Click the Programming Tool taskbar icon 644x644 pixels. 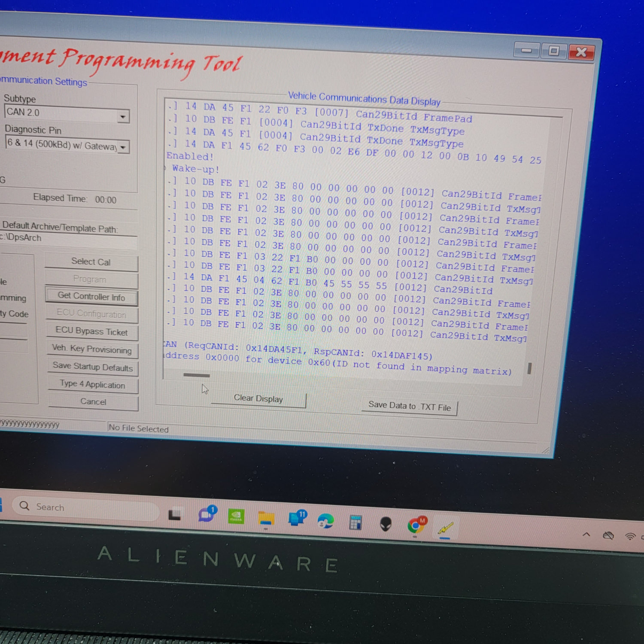(445, 528)
